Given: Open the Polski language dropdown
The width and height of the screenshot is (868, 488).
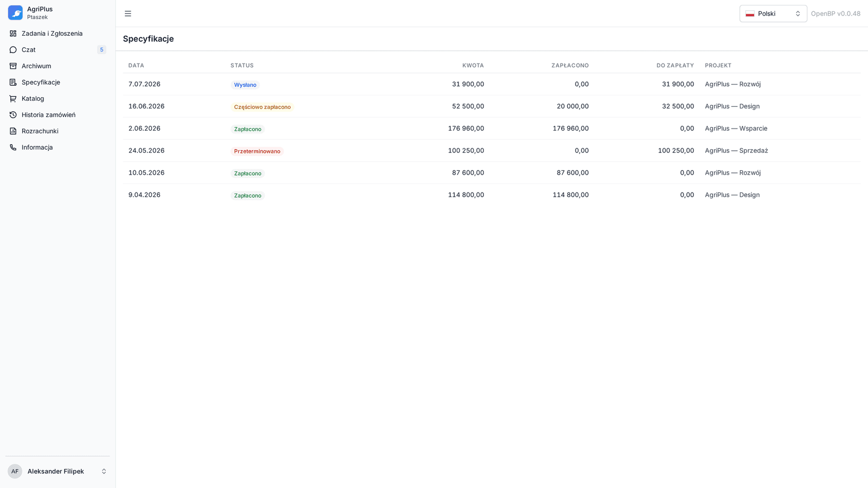Looking at the screenshot, I should click(x=773, y=14).
